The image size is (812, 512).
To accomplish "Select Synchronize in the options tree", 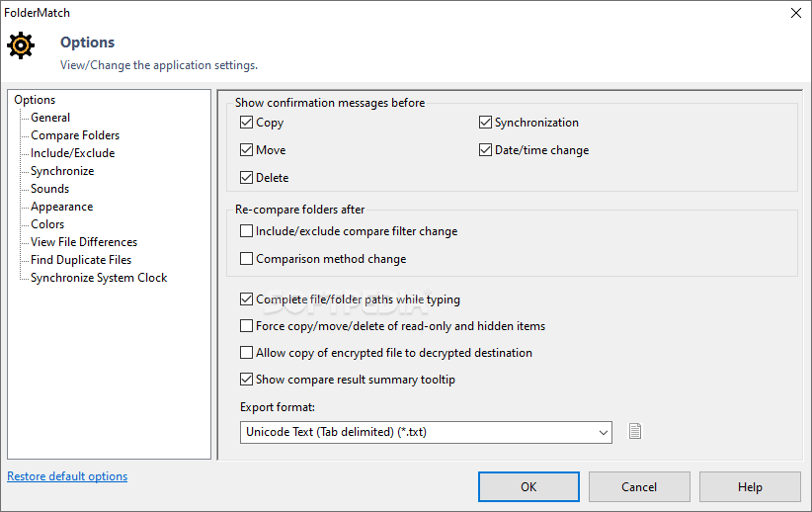I will (x=62, y=170).
